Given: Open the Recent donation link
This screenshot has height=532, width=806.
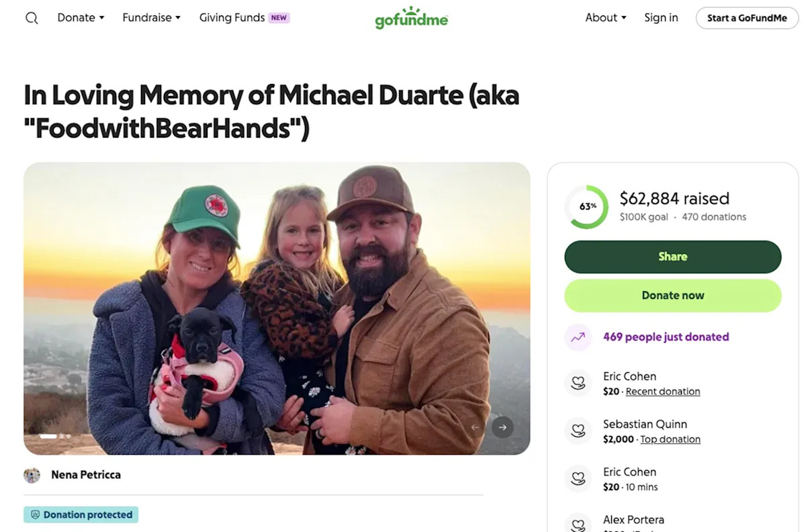Looking at the screenshot, I should tap(662, 392).
